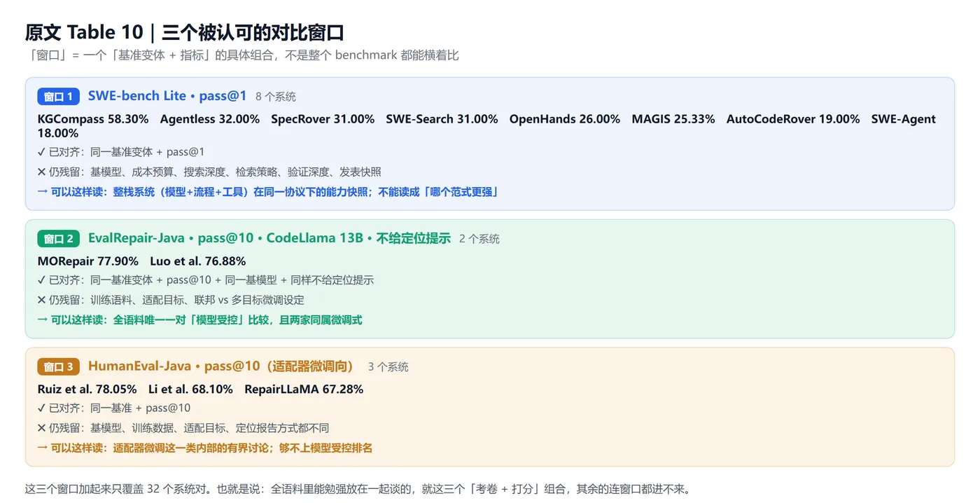Click line 仍残留：基模型、成本预算、搜索深度
Screen dimensions: 980x503
coord(209,172)
